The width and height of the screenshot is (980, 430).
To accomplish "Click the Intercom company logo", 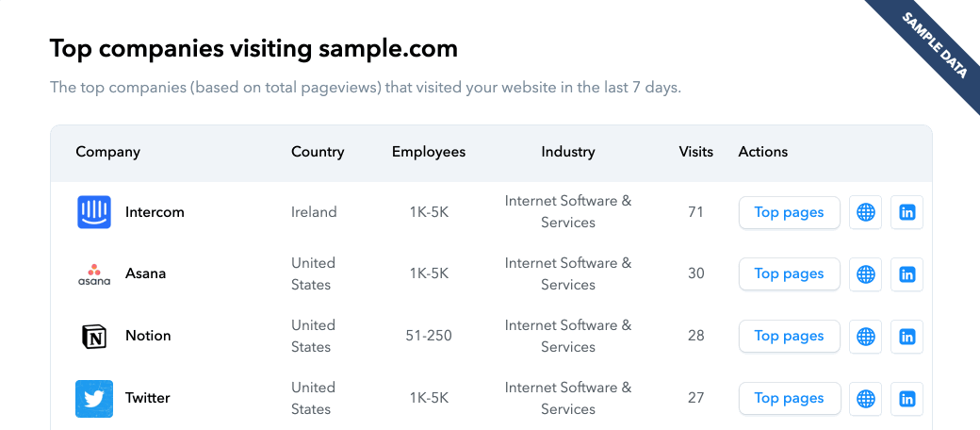I will pyautogui.click(x=94, y=212).
